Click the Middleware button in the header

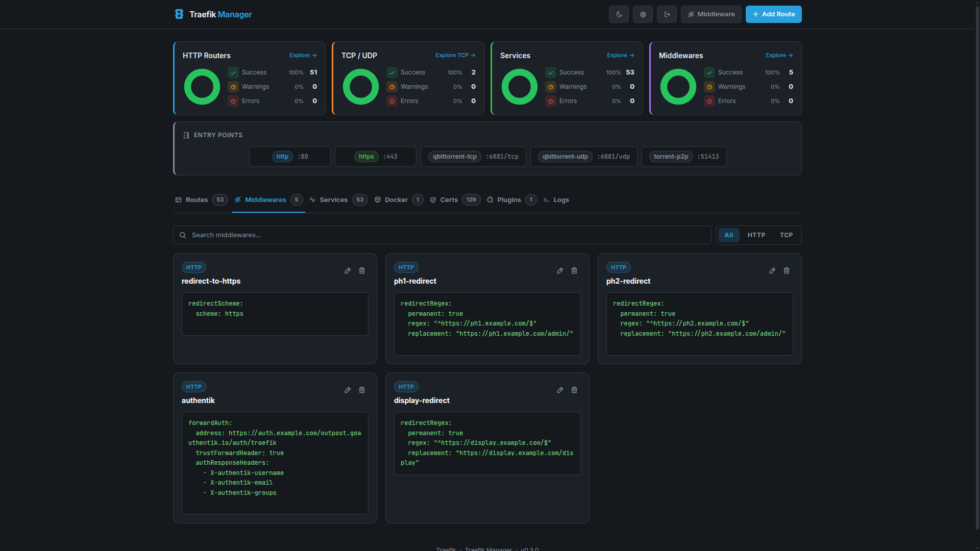711,14
